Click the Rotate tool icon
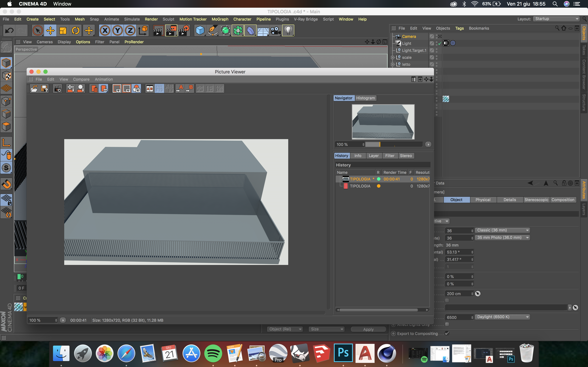 76,31
